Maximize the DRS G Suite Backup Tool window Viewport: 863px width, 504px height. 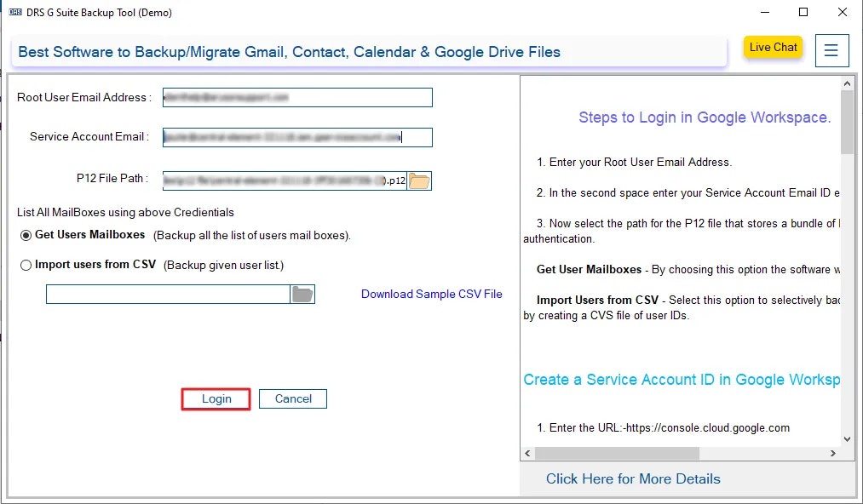803,12
